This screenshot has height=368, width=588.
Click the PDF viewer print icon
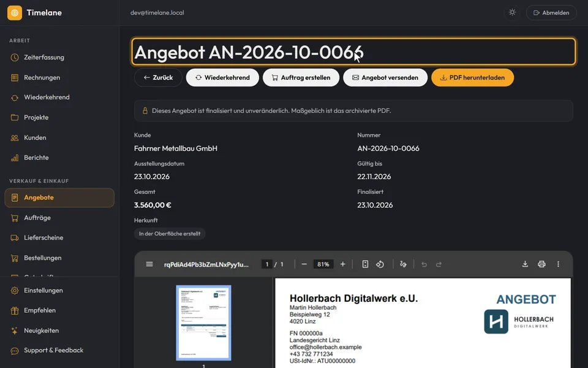(541, 264)
